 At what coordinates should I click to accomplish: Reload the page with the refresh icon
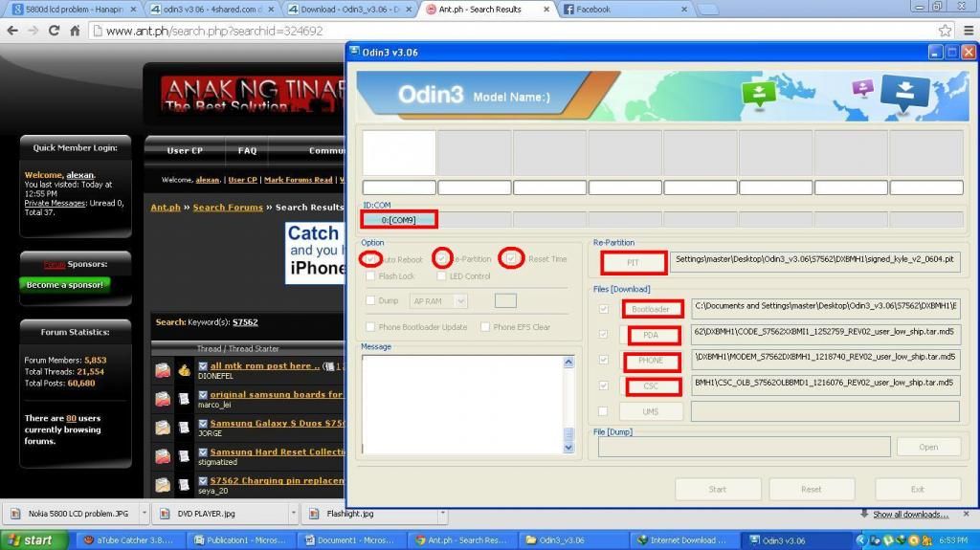(54, 31)
